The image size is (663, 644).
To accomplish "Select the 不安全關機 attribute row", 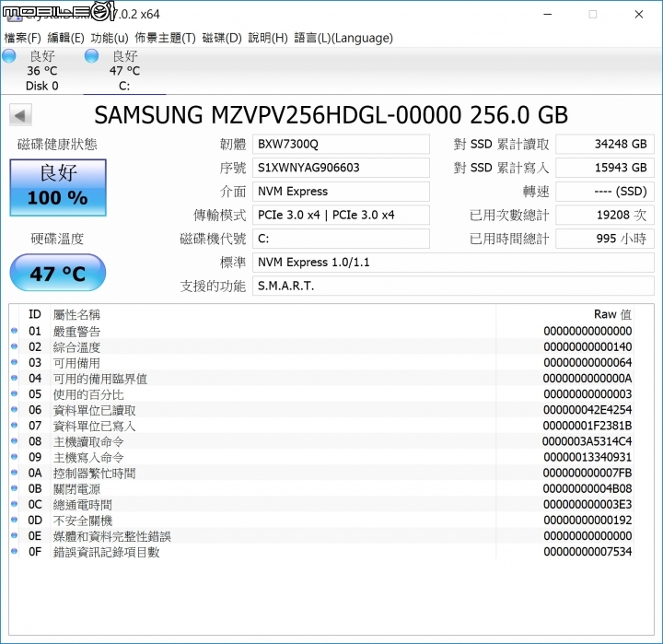I will click(321, 520).
